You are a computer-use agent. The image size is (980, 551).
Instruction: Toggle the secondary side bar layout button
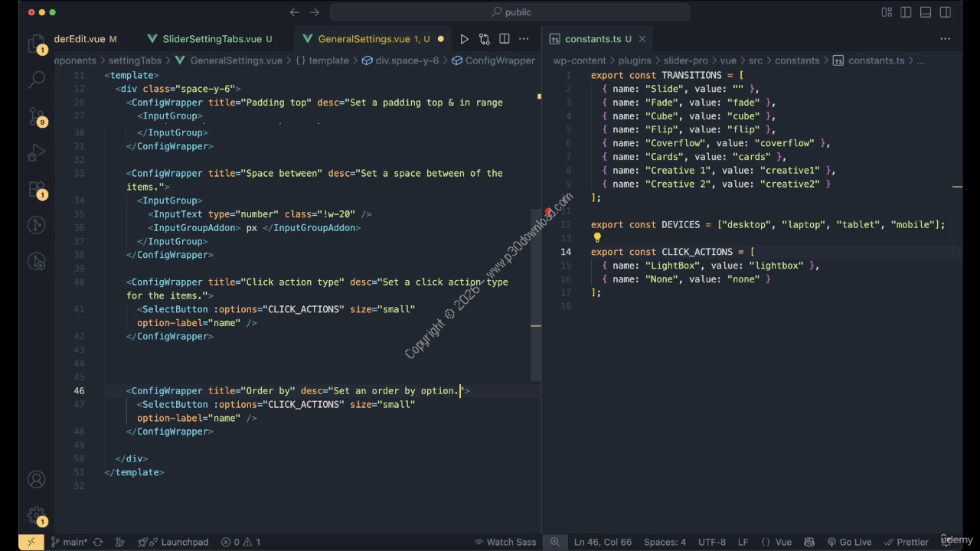click(x=946, y=12)
